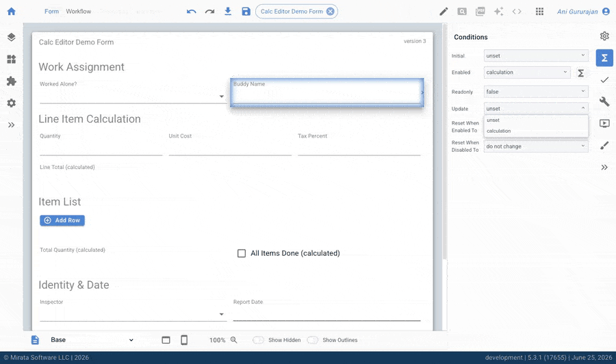Click into the Buddy Name field
Image resolution: width=616 pixels, height=364 pixels.
(327, 92)
